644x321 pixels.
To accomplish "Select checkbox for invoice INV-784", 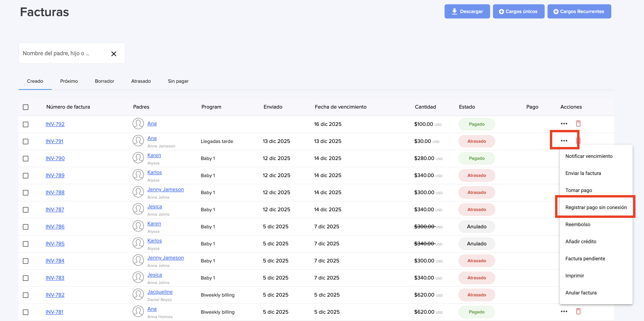I will 26,261.
